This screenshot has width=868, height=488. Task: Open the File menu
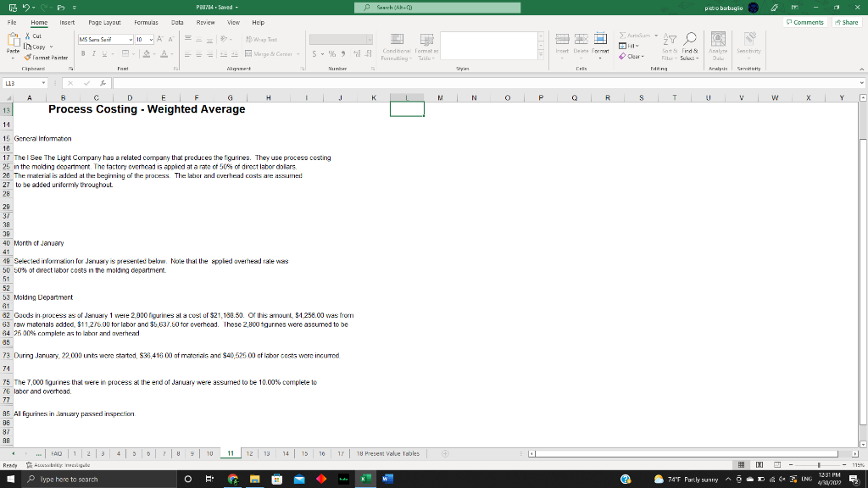(x=12, y=23)
